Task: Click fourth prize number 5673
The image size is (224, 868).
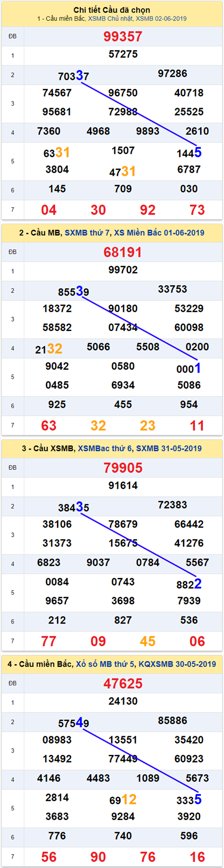Action: click(197, 778)
